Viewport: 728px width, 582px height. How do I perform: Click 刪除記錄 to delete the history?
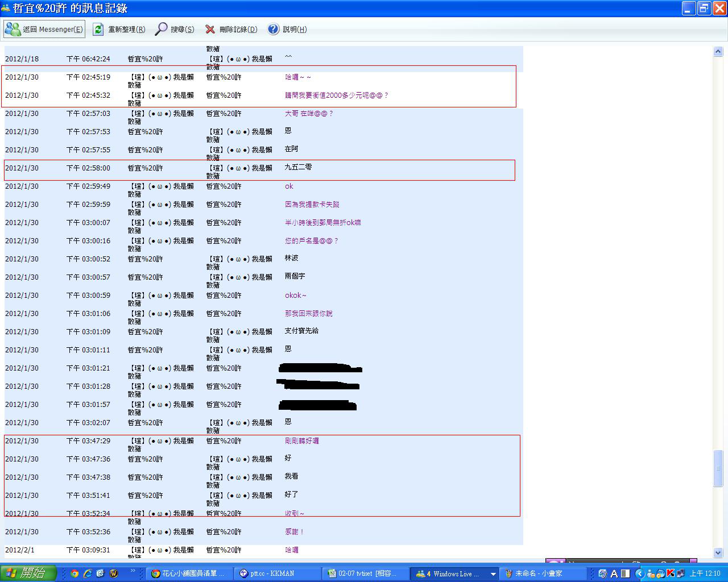231,29
